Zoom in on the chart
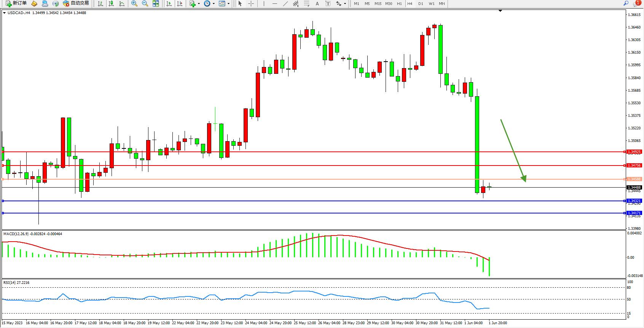Viewport: 644px width, 328px height. pos(134,3)
